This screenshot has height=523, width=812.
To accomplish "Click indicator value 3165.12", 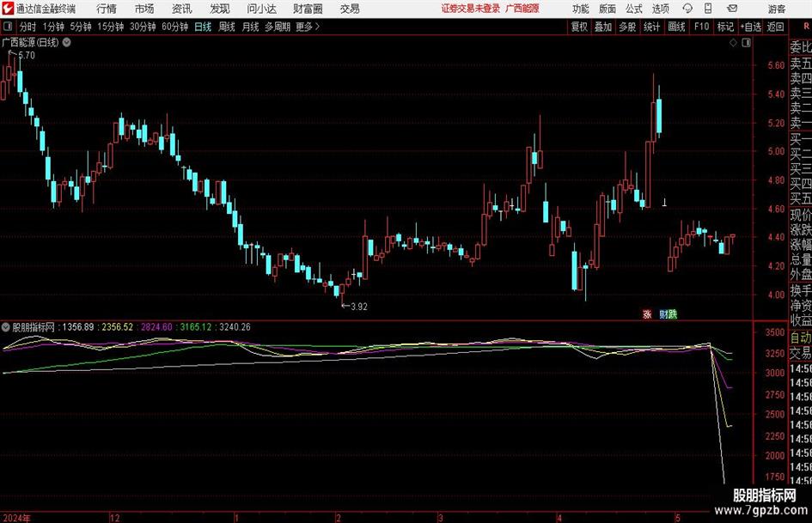I will point(196,326).
